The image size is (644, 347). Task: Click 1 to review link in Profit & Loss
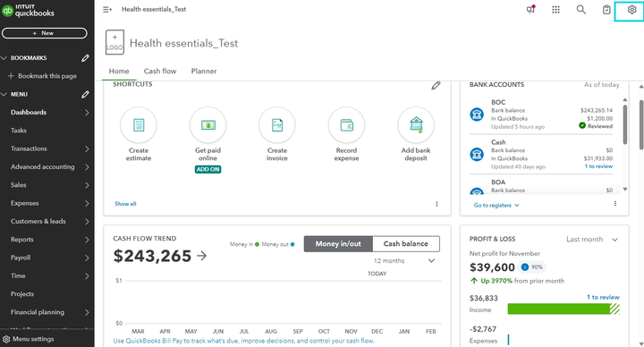coord(603,297)
